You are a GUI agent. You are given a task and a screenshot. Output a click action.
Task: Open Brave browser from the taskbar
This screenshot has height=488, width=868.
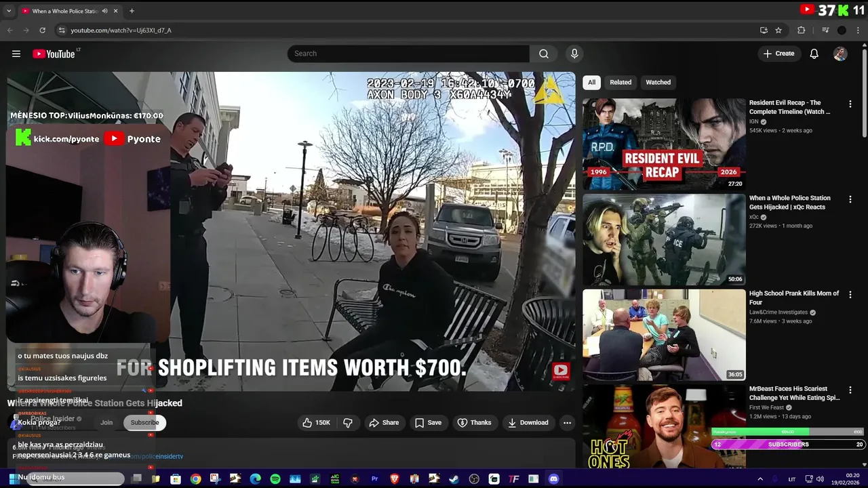(395, 479)
